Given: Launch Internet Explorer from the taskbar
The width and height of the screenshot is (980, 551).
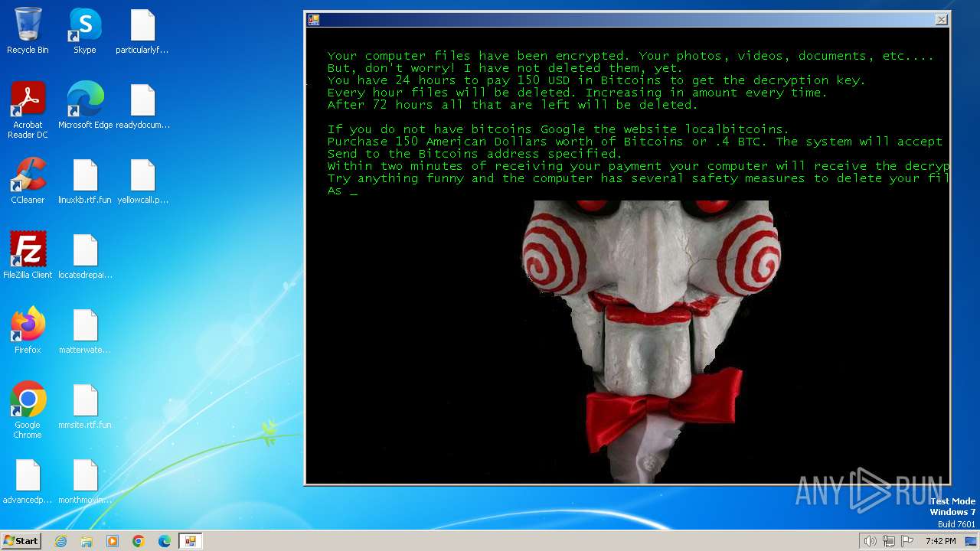Looking at the screenshot, I should 60,541.
